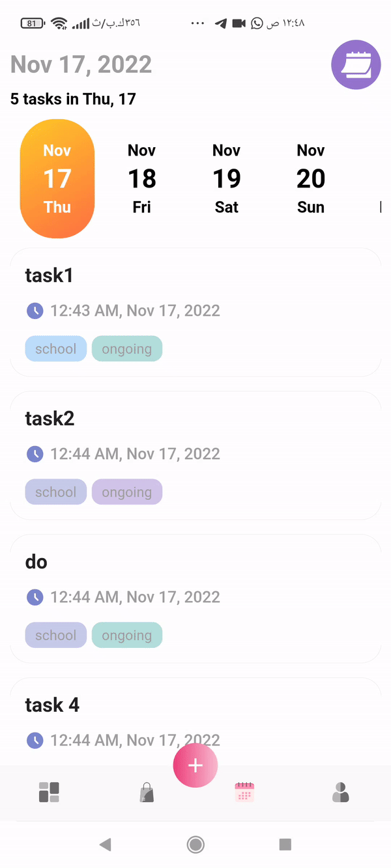Screen dimensions: 391x868
Task: Open the profile person tab icon
Action: coord(341,792)
